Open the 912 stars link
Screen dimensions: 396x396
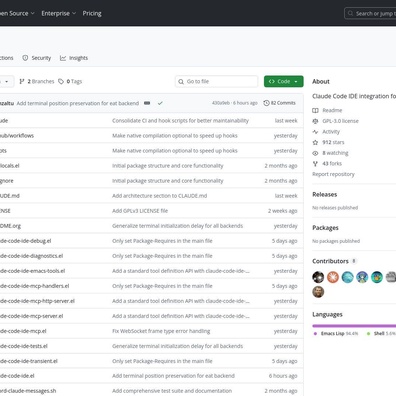tap(333, 142)
